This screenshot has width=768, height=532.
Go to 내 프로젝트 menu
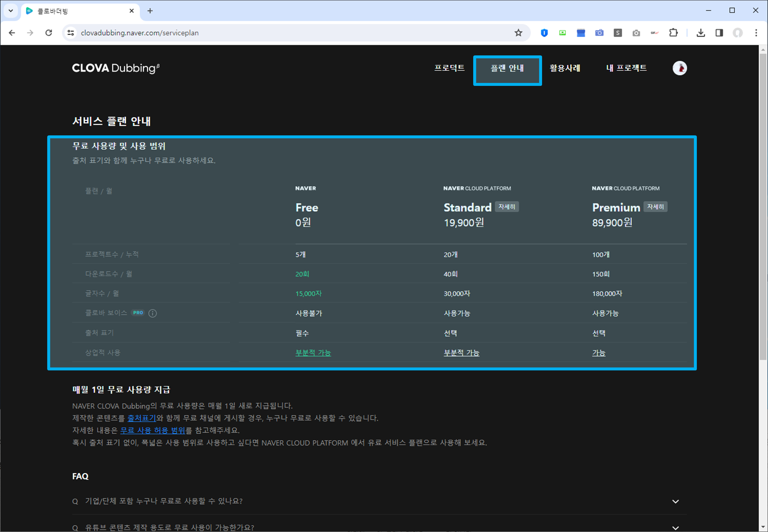(626, 68)
